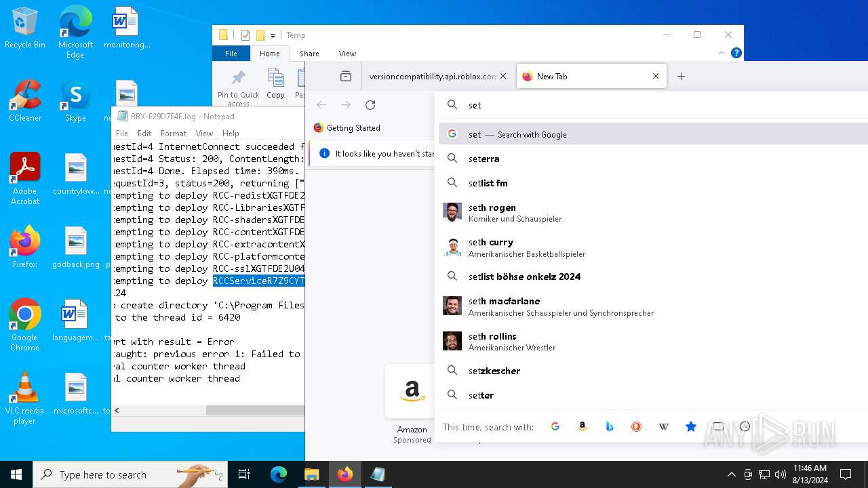Pick setlist böhse onkelz 2024 suggestion

653,277
